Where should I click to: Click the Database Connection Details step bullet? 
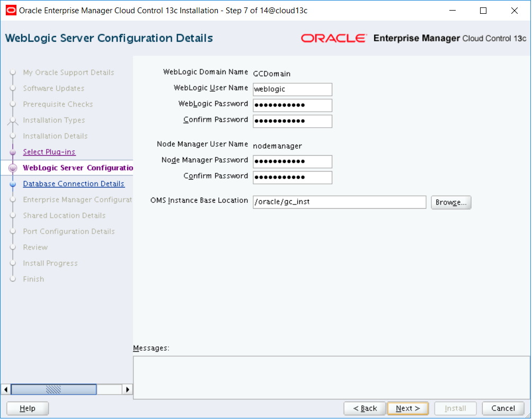tap(13, 184)
